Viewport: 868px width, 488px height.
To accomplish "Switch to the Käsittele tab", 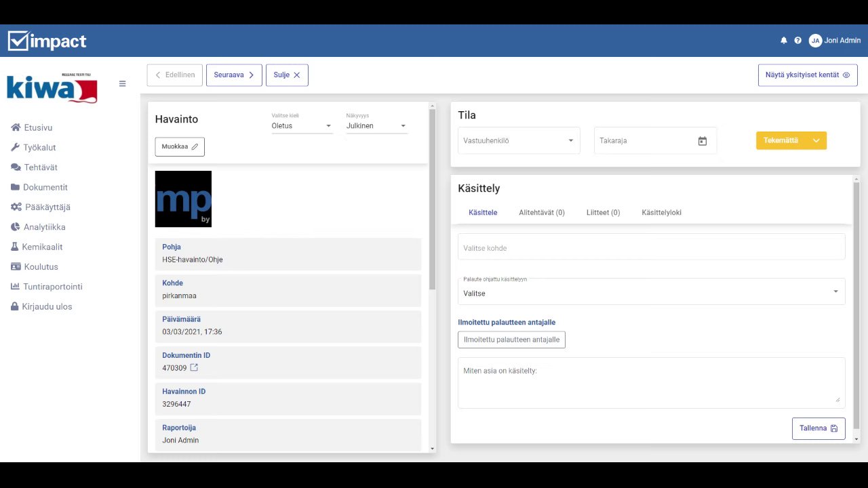I will (x=483, y=212).
